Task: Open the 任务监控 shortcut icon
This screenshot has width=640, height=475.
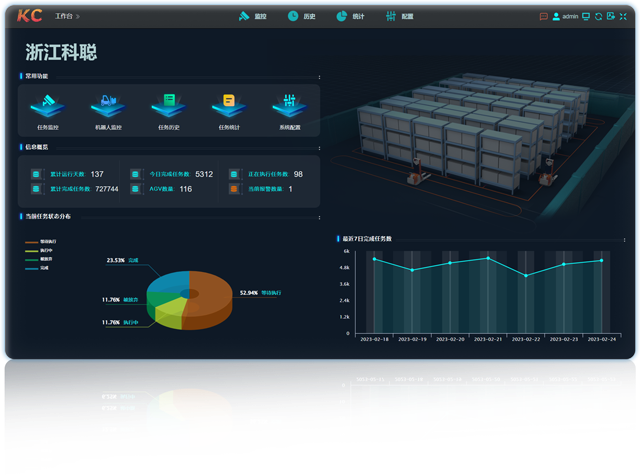Action: click(x=48, y=104)
